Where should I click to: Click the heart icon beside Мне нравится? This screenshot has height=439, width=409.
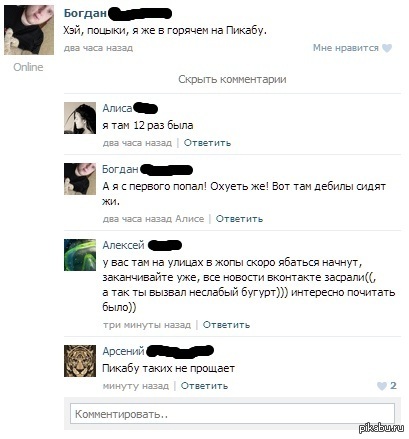point(387,48)
